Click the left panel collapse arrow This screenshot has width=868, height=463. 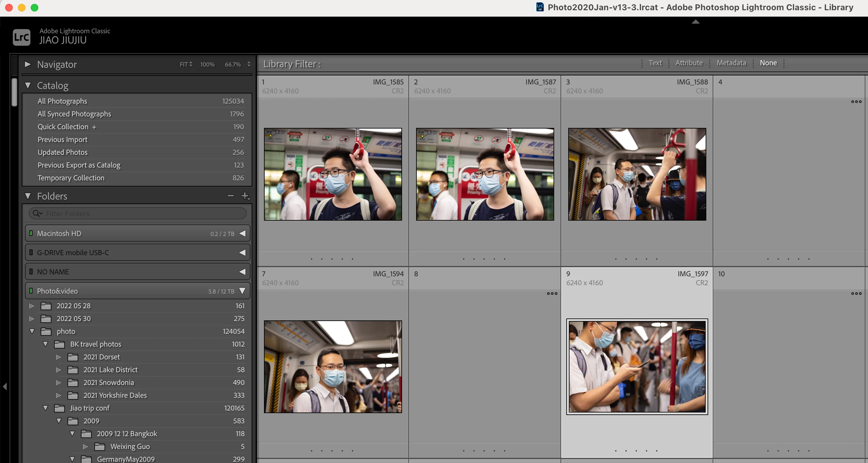tap(5, 387)
